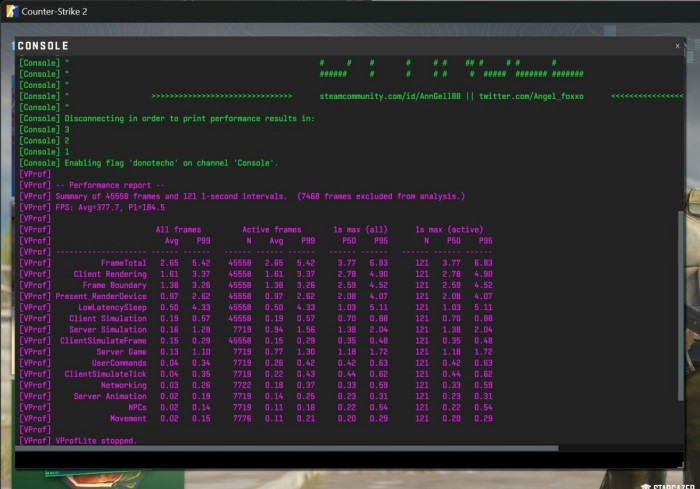Select the twitter.com/Angel_foxxo text
Screen dimensions: 700x489
531,96
